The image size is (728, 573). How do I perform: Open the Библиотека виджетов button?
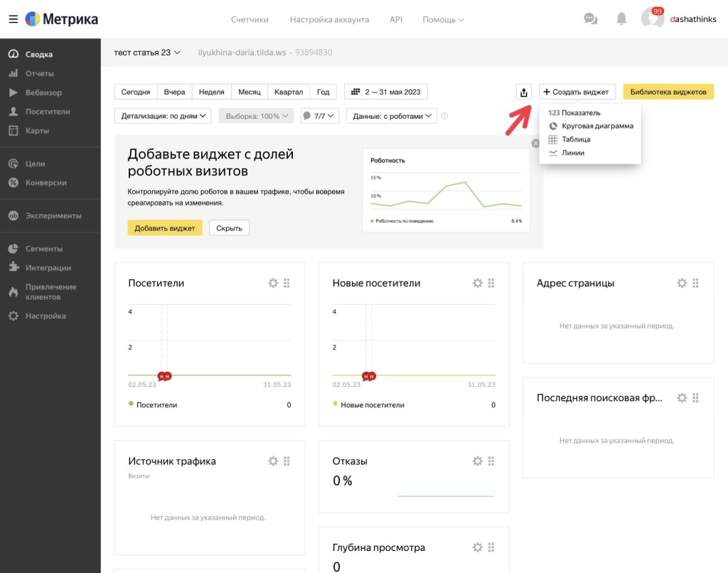coord(668,92)
